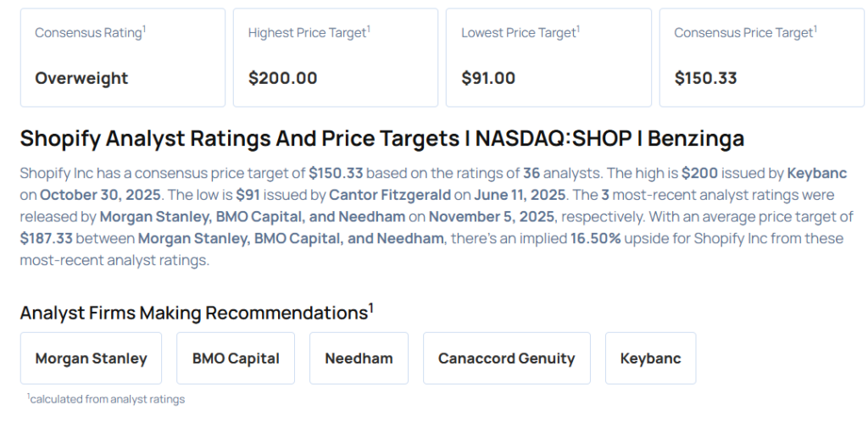
Task: Click the Shopify Analyst Ratings page heading
Action: click(381, 138)
